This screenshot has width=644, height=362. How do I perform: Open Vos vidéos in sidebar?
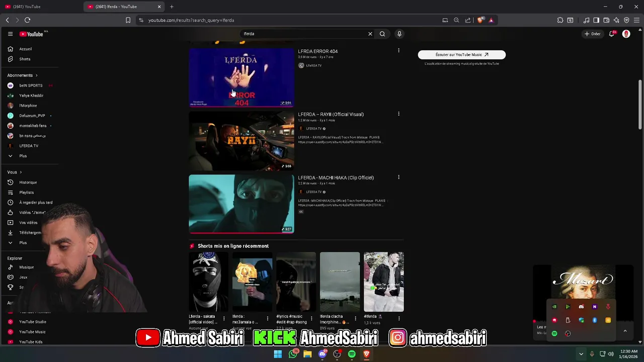[x=29, y=223]
